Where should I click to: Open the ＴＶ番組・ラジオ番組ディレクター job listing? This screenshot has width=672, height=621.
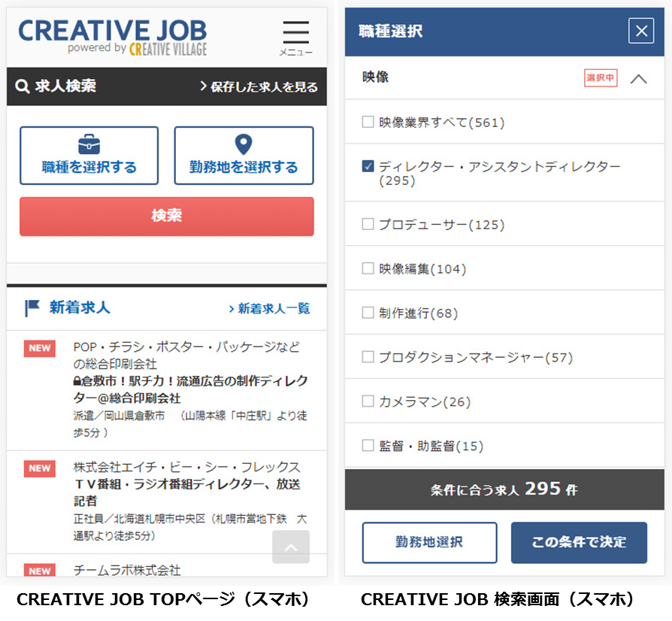point(187,492)
